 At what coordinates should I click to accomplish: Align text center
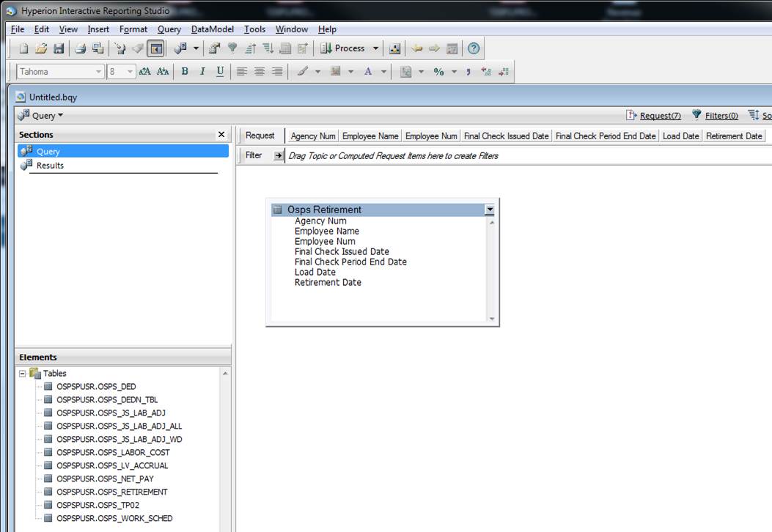(260, 72)
